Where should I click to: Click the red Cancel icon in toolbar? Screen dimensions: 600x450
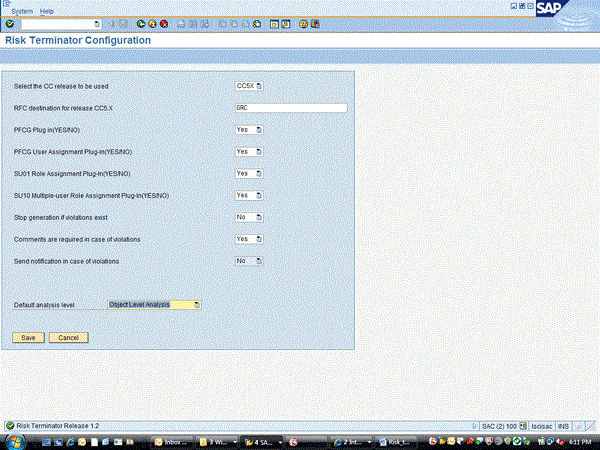coord(163,23)
